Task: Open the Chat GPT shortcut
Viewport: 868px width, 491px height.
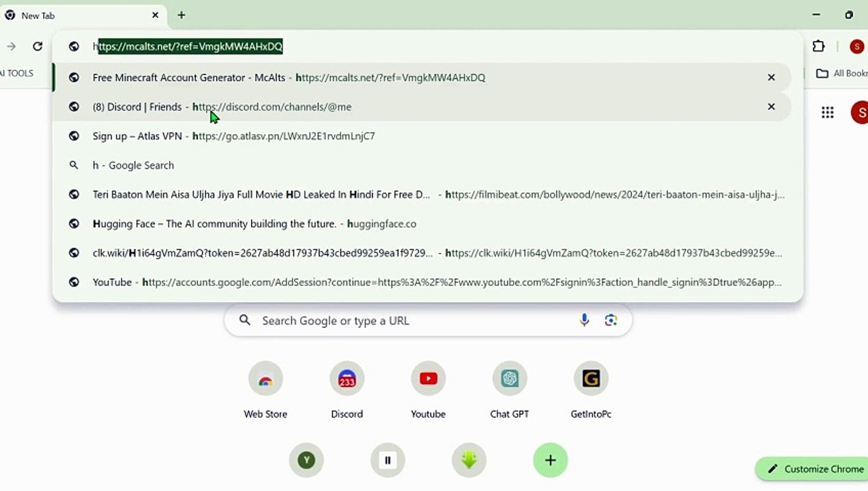Action: [509, 389]
